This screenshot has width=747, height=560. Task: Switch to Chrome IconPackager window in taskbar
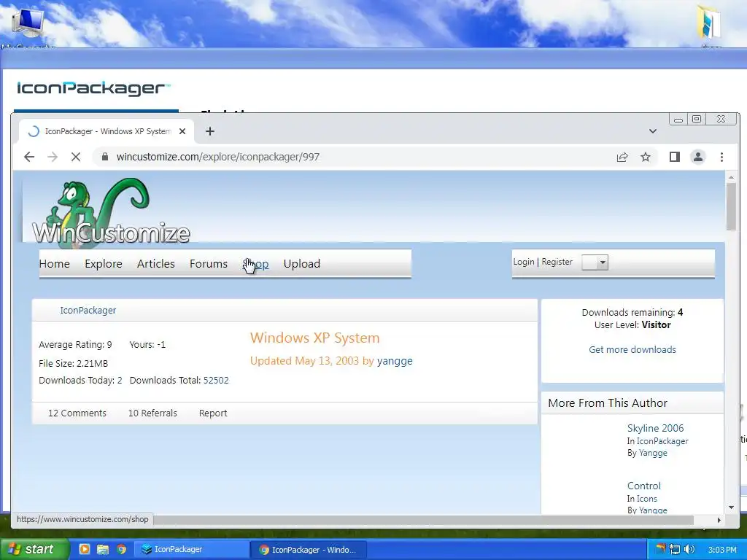click(x=309, y=550)
